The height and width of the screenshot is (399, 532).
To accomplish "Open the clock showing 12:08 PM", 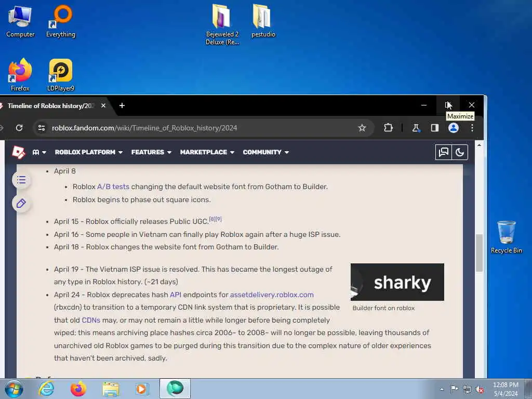I will click(x=506, y=389).
